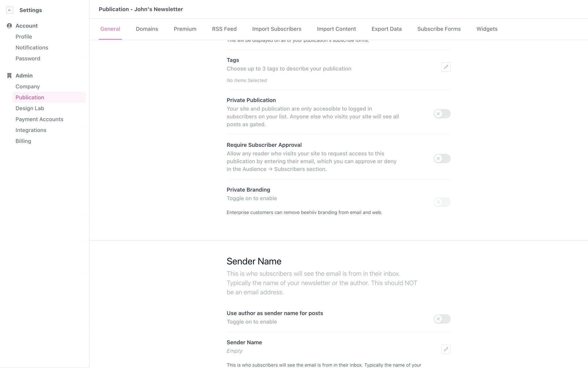Switch to the Domains tab
The image size is (588, 368).
coord(147,29)
